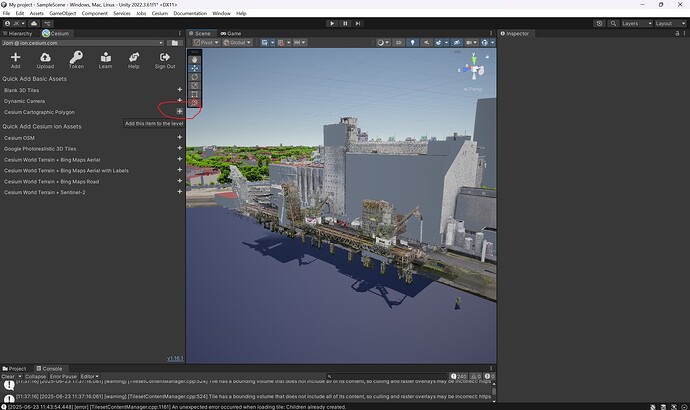
Task: Open the version control icon in toolbar
Action: coord(47,23)
